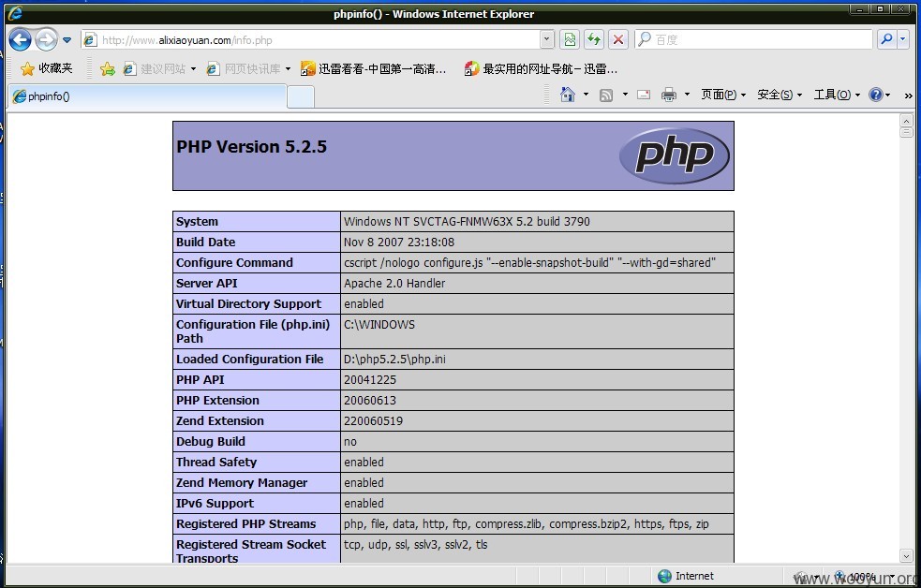Select the phpinfo() tab
Viewport: 921px width, 588px height.
(148, 96)
